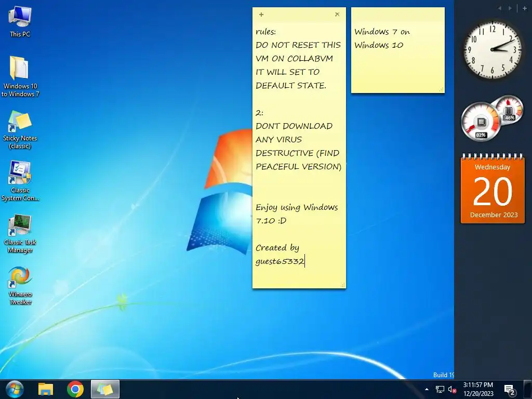This screenshot has height=399, width=532.
Task: Open the network tray icon
Action: [x=440, y=390]
